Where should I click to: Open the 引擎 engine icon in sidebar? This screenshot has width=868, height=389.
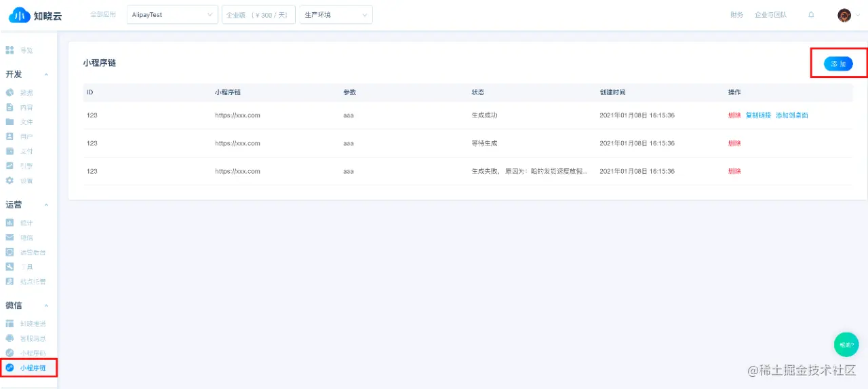pyautogui.click(x=9, y=166)
